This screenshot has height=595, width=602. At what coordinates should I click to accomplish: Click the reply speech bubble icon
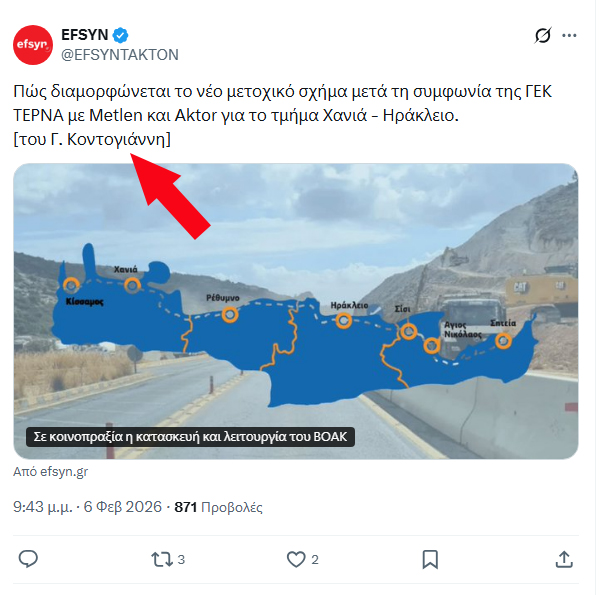pos(28,559)
